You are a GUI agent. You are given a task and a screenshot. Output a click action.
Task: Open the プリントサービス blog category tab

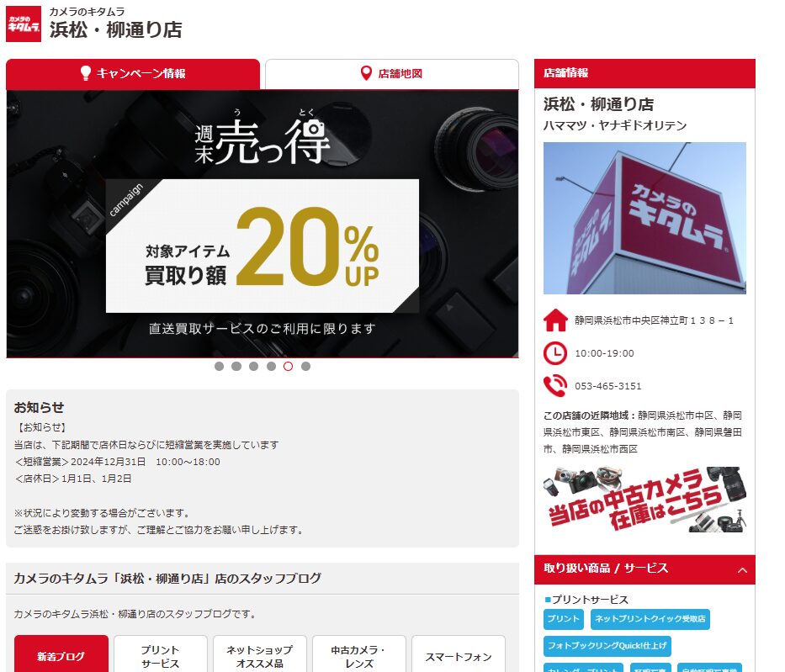pos(160,655)
